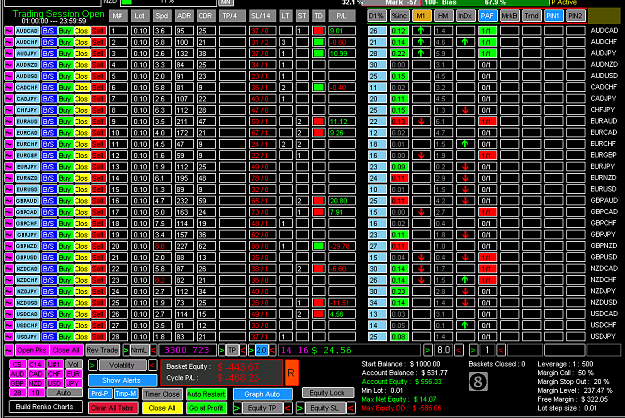Toggle the Equity Lock button

click(x=327, y=393)
